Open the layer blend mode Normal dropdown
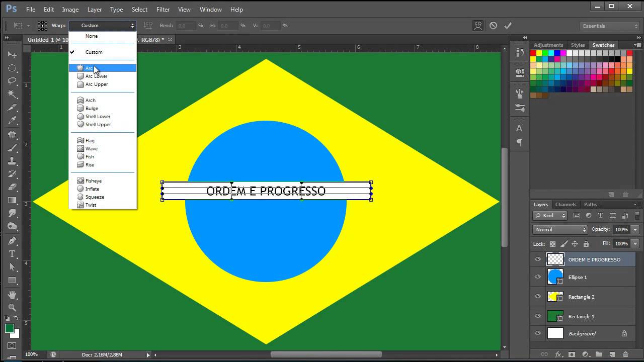This screenshot has height=362, width=644. point(560,230)
